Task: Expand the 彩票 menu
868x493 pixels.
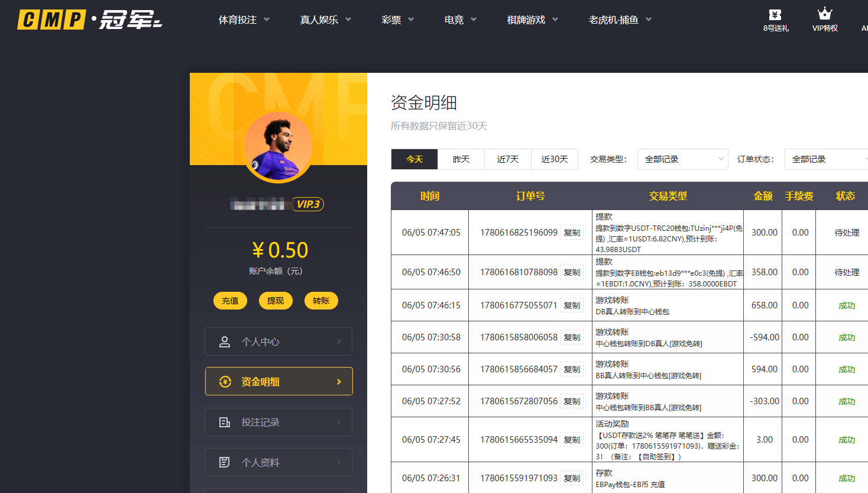Action: point(398,20)
